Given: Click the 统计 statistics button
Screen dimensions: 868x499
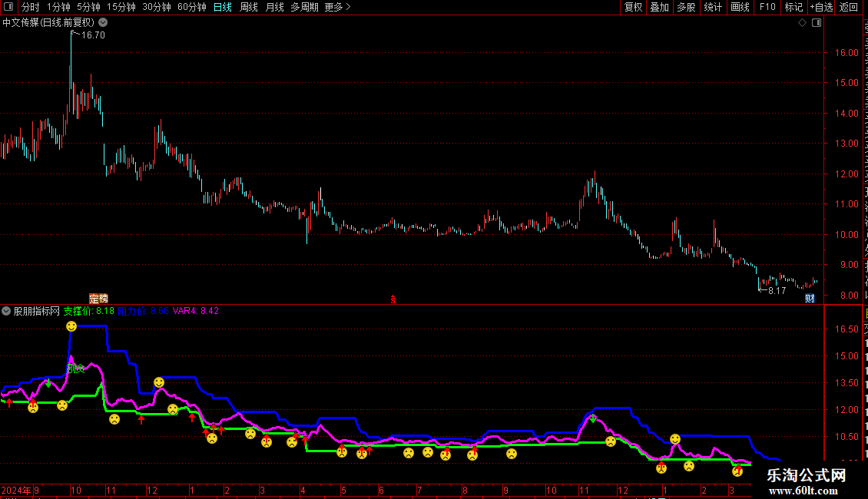Looking at the screenshot, I should tap(713, 7).
